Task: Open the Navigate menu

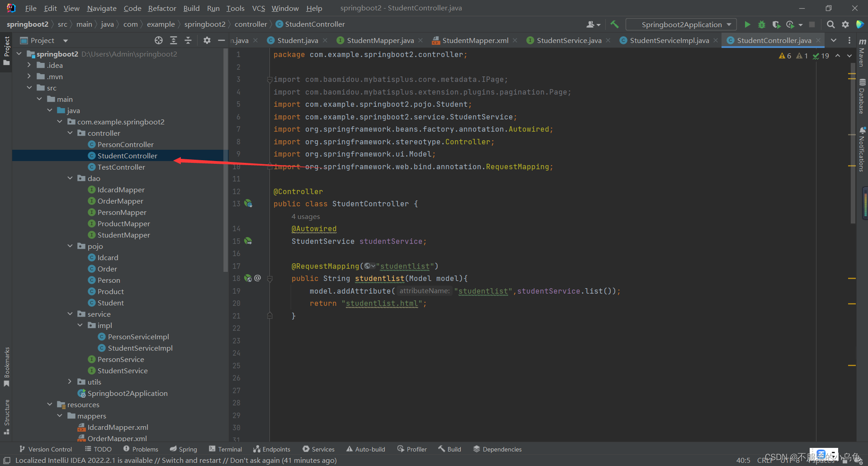Action: [102, 8]
